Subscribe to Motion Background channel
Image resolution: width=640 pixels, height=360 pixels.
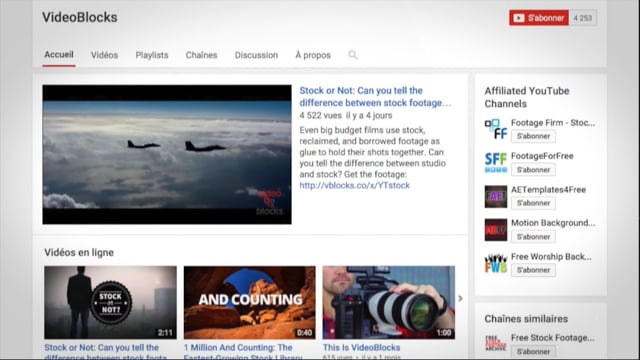(x=533, y=237)
